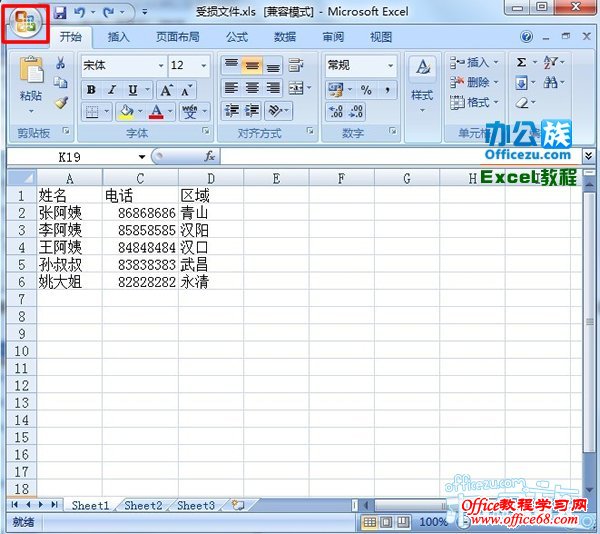The image size is (600, 534).
Task: Click AutoSum sigma
Action: pyautogui.click(x=521, y=62)
